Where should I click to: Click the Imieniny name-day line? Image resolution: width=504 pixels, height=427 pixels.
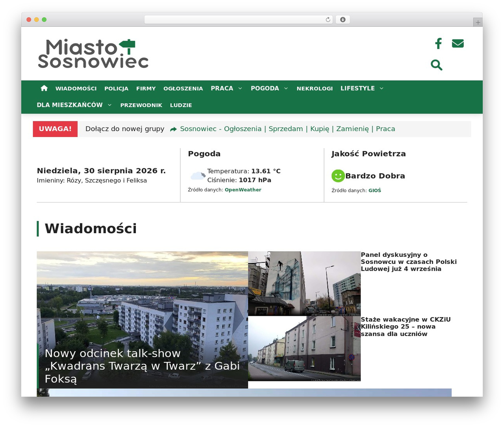pos(92,180)
